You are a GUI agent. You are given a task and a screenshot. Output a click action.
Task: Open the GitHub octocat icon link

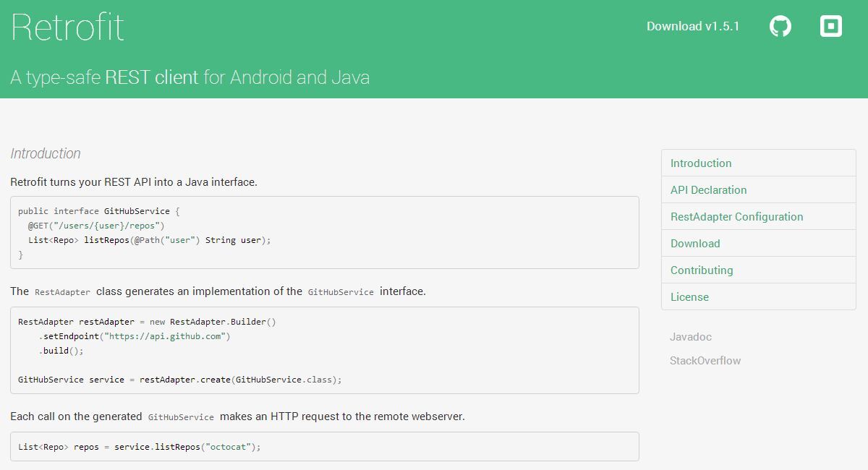click(780, 27)
